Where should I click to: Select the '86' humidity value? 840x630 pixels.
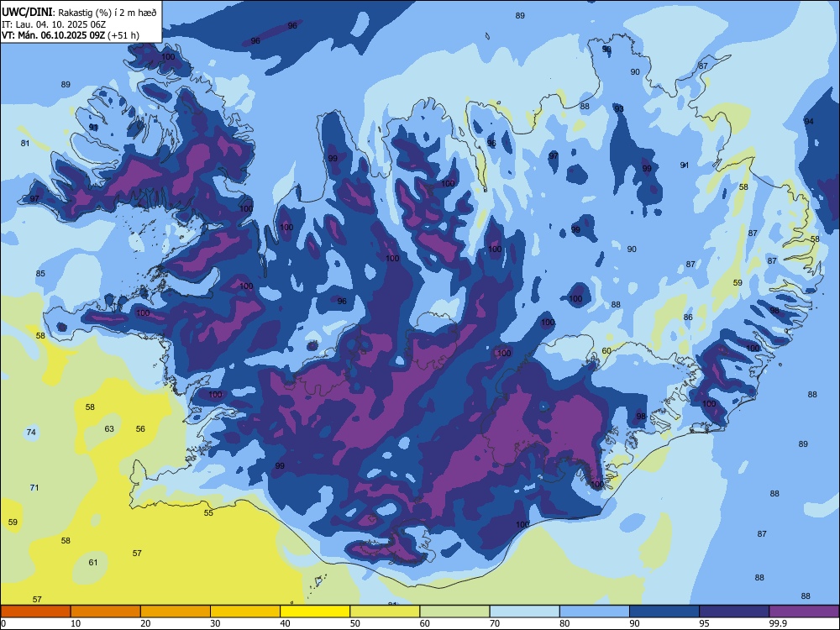688,318
